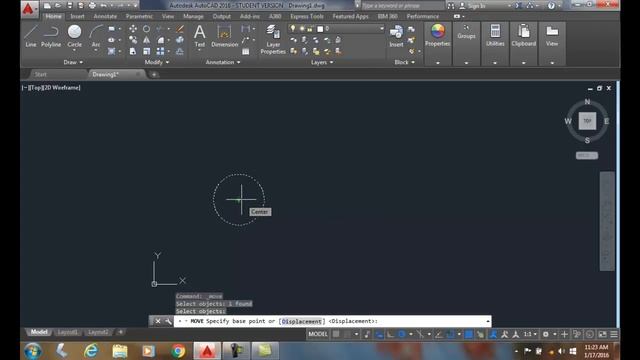This screenshot has height=360, width=640.
Task: Select the Offset tool in Modify panel
Action: click(x=180, y=51)
